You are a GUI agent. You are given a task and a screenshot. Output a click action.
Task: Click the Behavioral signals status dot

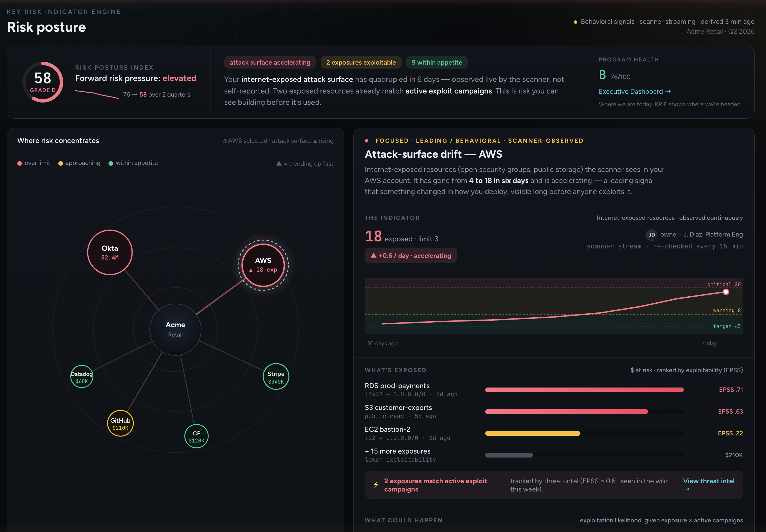(575, 22)
